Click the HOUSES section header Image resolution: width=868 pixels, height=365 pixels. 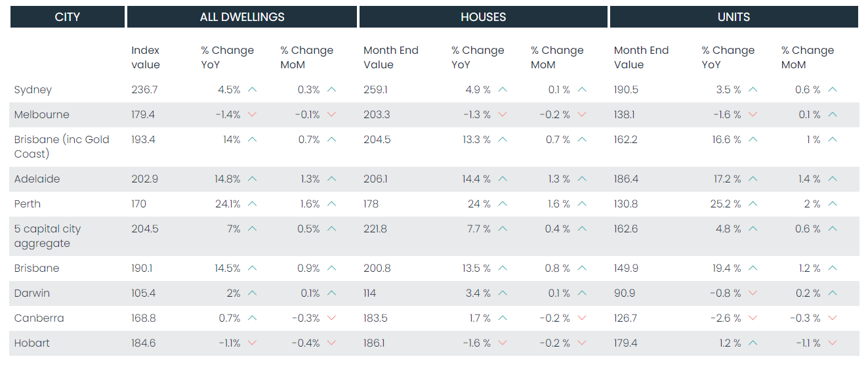pos(484,17)
